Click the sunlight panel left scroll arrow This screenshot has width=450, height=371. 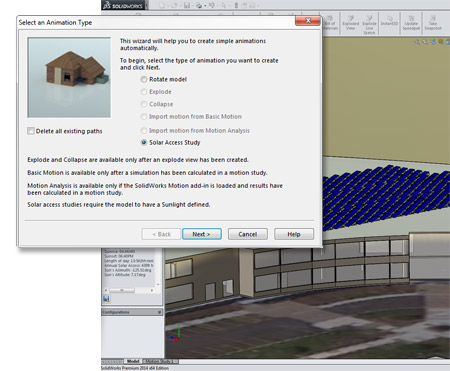106,290
